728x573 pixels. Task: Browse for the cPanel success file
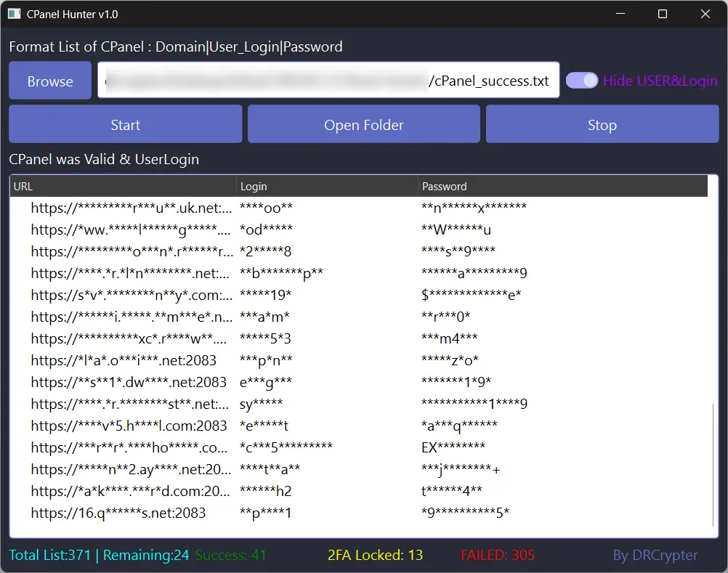(49, 80)
